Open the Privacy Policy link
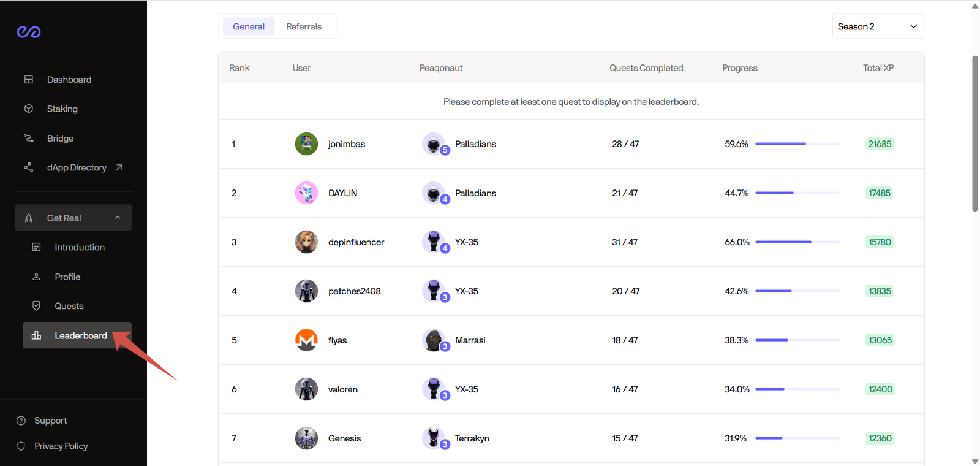 point(61,446)
